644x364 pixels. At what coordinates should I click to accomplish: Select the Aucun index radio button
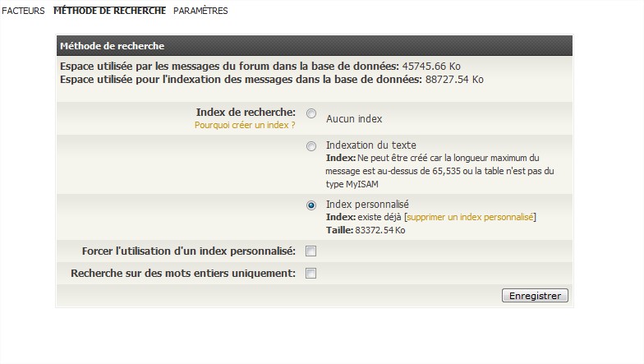(x=311, y=113)
